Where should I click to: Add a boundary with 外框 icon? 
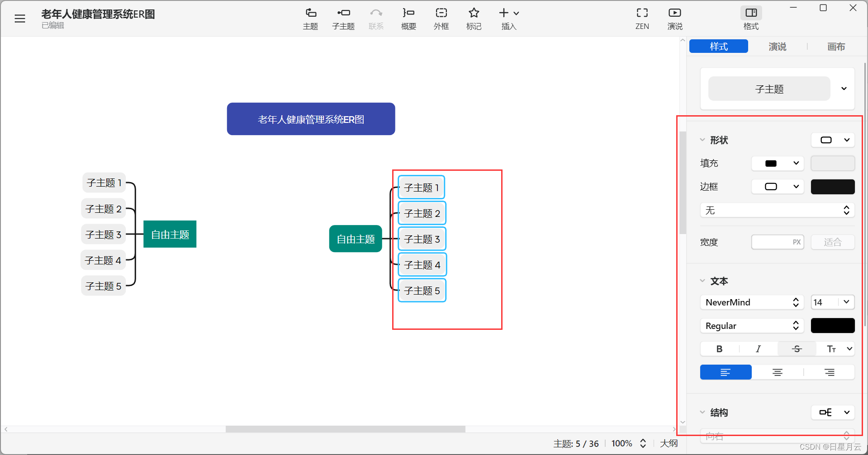click(x=441, y=19)
